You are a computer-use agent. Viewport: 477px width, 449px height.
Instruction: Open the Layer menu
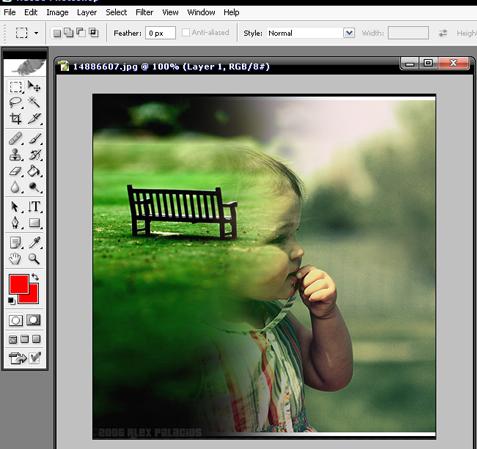pyautogui.click(x=87, y=12)
